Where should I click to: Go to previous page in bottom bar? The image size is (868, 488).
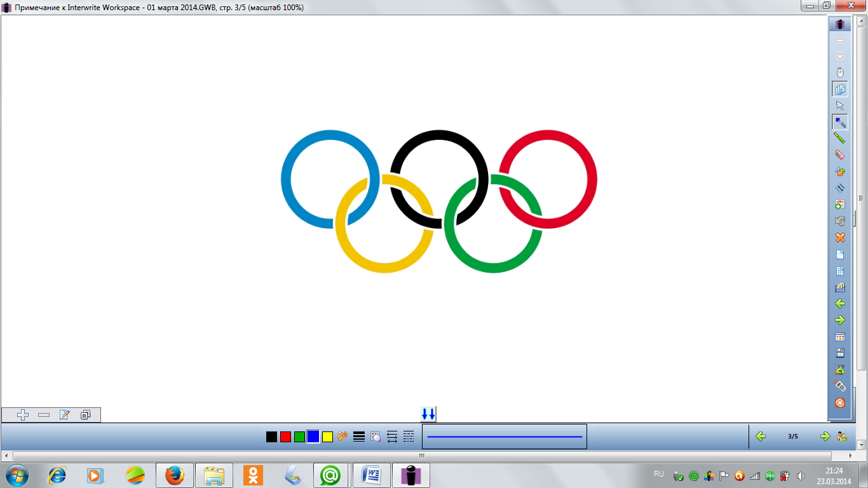(760, 437)
